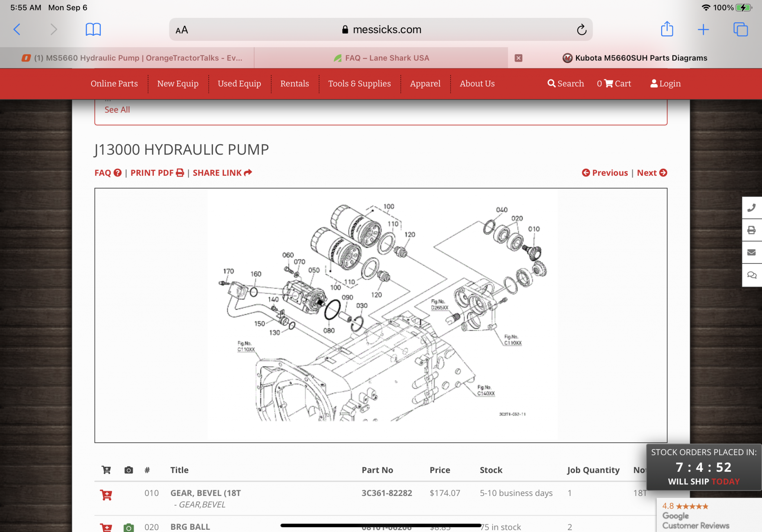Click the Search magnifier in nav bar
Image resolution: width=762 pixels, height=532 pixels.
click(566, 84)
